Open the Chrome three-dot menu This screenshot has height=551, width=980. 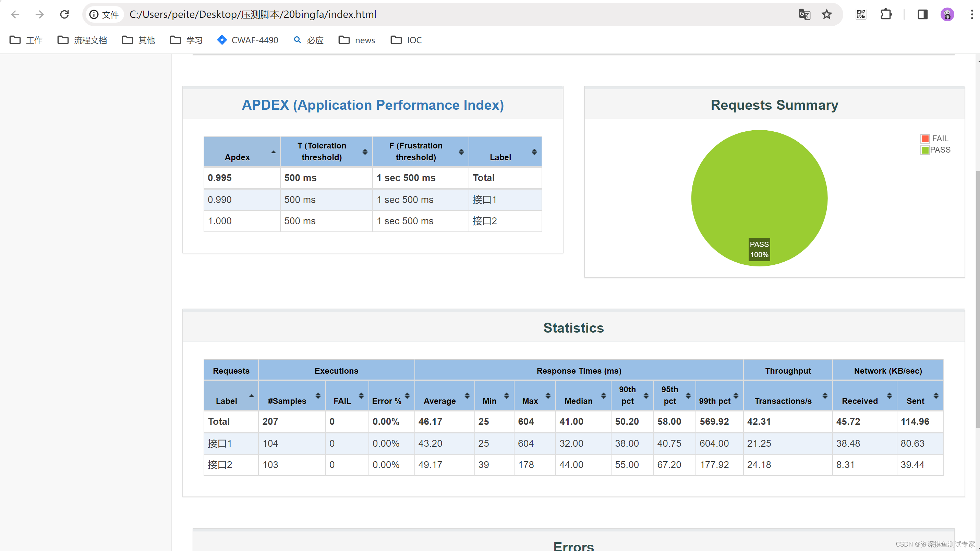[972, 14]
